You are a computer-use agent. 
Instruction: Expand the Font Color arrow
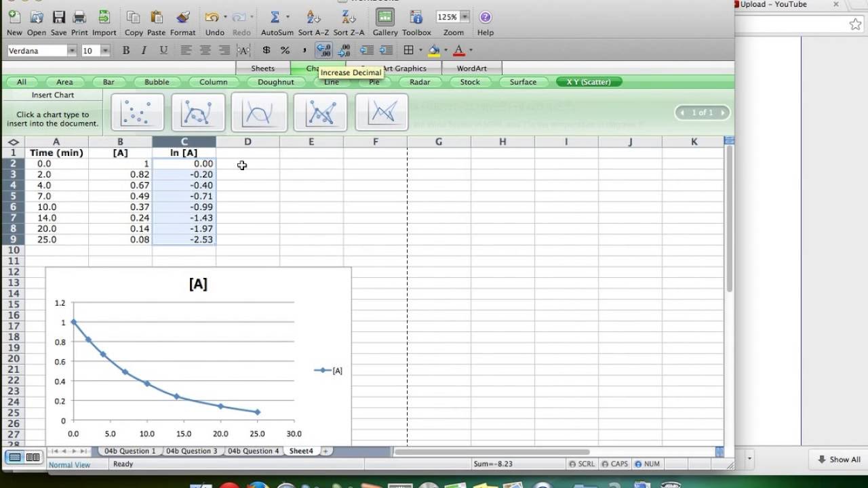click(470, 50)
